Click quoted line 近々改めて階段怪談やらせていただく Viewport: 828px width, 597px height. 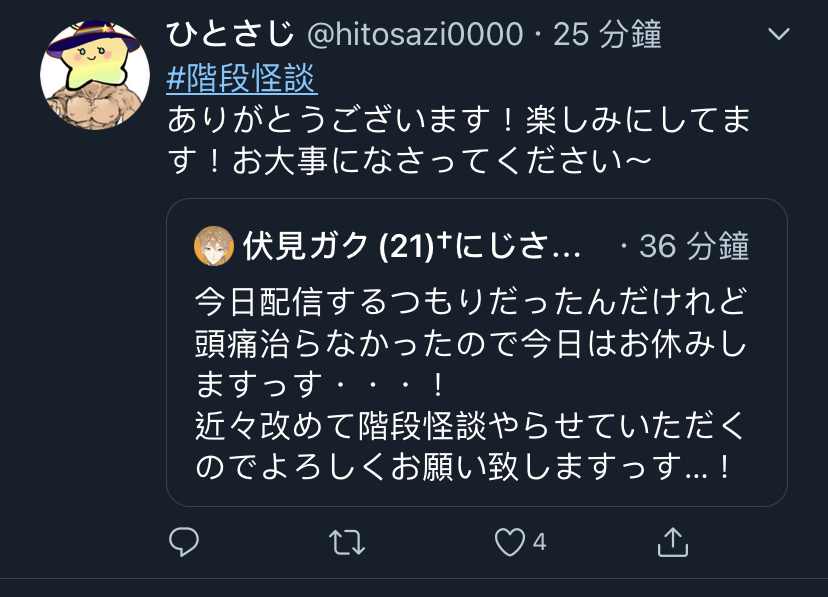[x=470, y=426]
